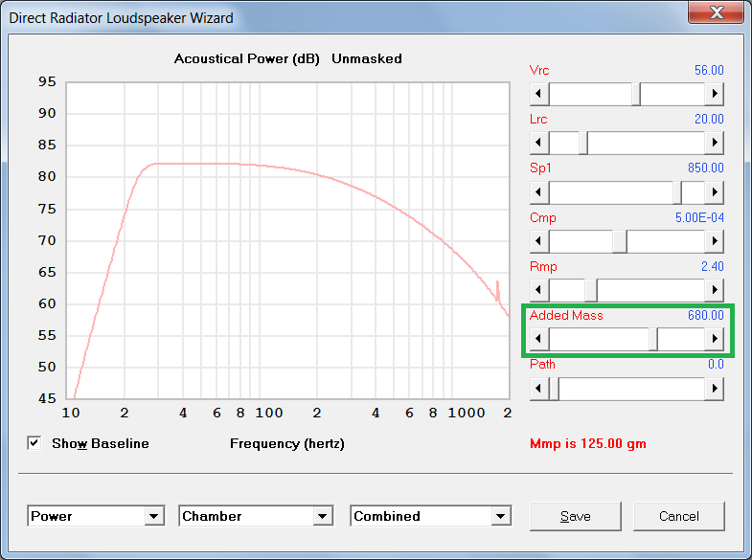Click the Path slider thumb
752x560 pixels.
[x=554, y=389]
